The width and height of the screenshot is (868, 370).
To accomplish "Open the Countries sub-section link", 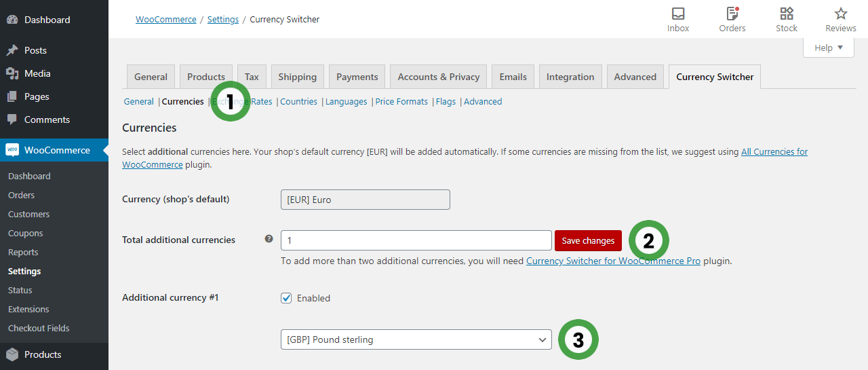I will tap(299, 102).
